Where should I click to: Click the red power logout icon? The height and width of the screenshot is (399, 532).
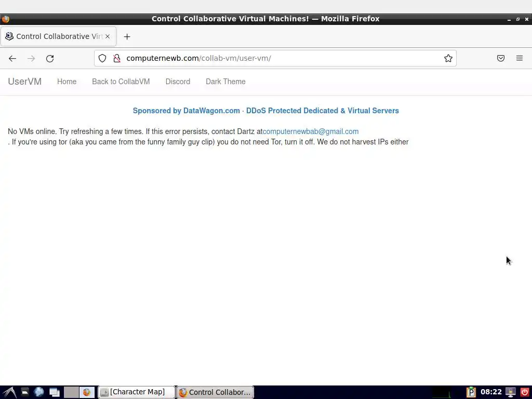pos(525,392)
